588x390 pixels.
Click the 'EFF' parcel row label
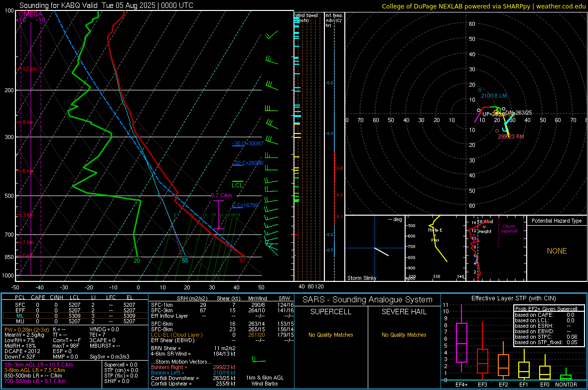pos(20,310)
